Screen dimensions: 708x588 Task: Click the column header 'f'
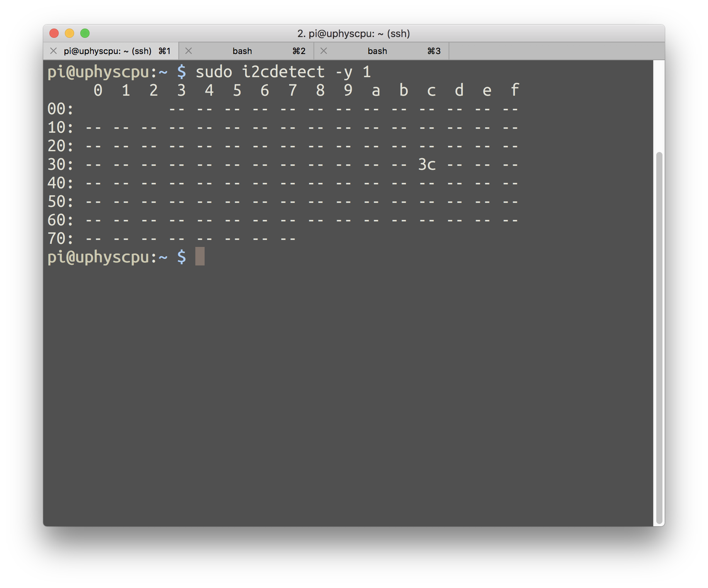tap(515, 90)
